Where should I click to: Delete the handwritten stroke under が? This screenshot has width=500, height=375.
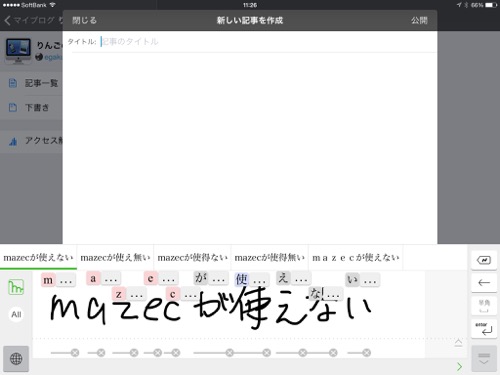229,353
